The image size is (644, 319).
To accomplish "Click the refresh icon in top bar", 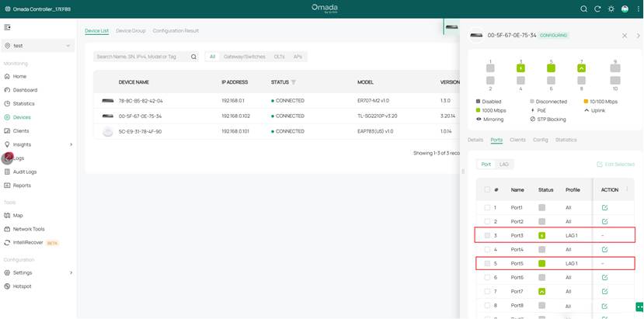I will pyautogui.click(x=597, y=9).
